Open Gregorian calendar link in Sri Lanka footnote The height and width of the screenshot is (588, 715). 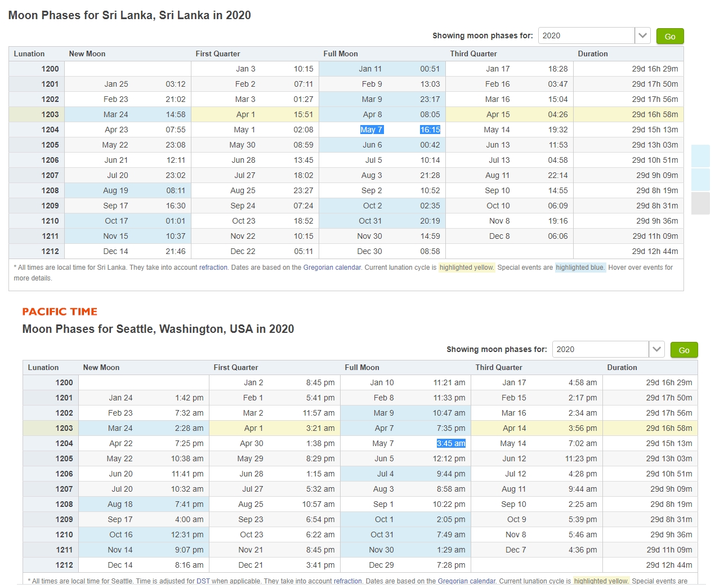point(332,268)
